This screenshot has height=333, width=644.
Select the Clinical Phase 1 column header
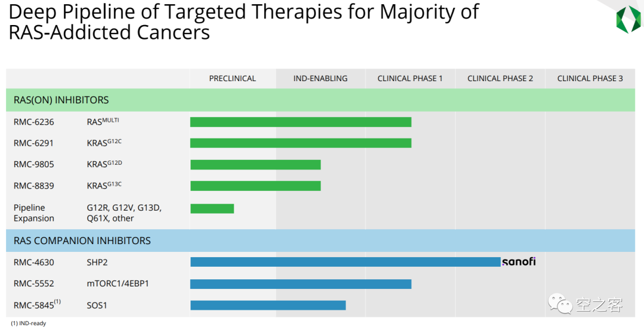[x=410, y=78]
